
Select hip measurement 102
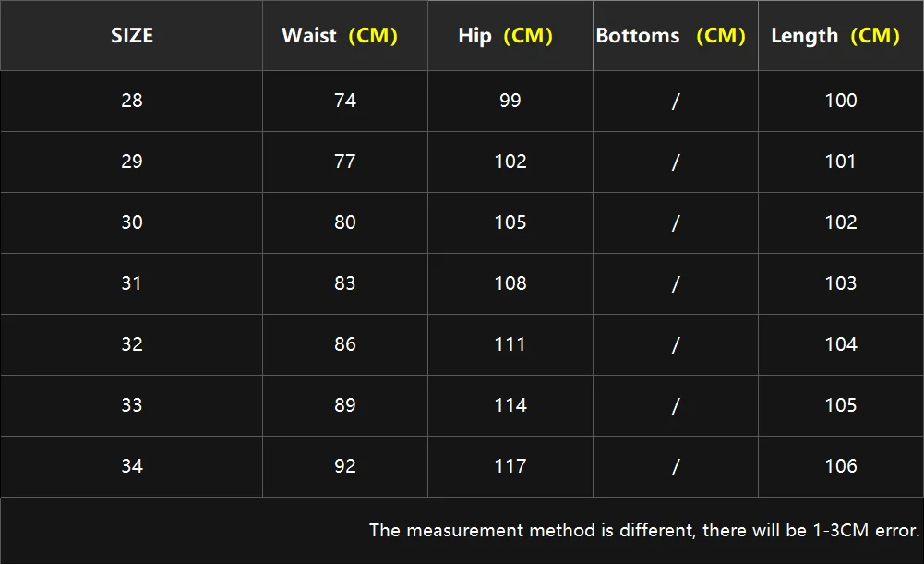click(x=510, y=162)
